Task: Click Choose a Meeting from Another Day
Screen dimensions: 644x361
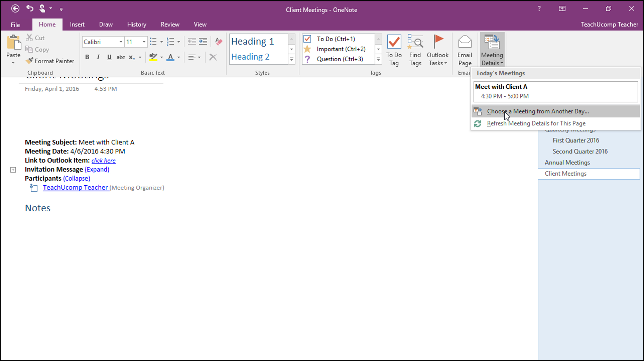Action: 538,111
